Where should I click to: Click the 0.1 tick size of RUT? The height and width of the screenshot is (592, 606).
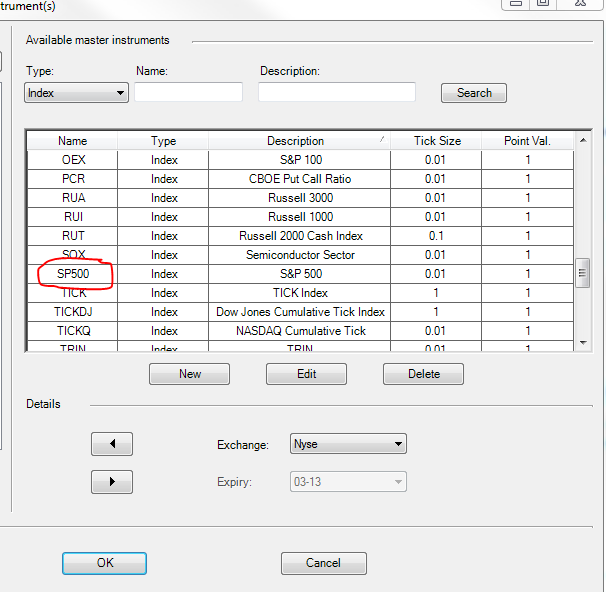click(436, 236)
